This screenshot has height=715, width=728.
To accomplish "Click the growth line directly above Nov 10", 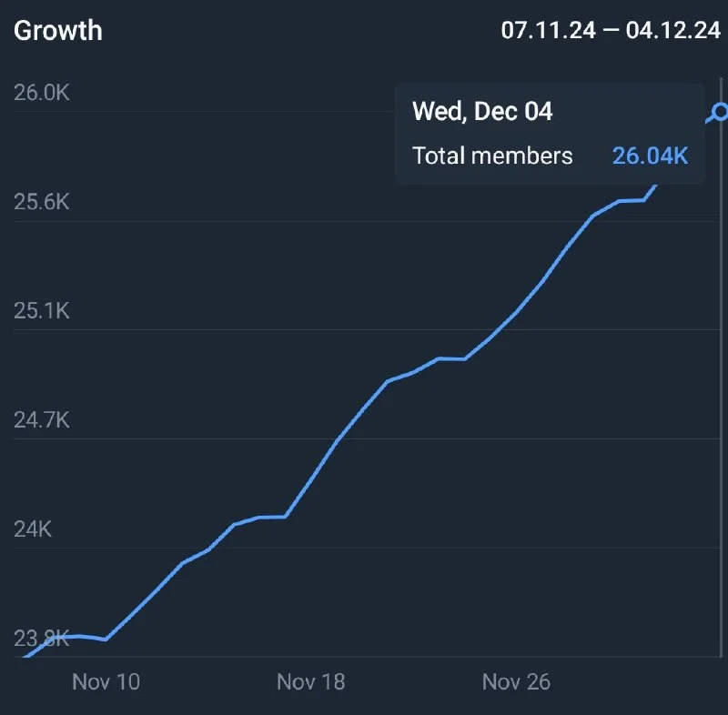I will pos(106,639).
